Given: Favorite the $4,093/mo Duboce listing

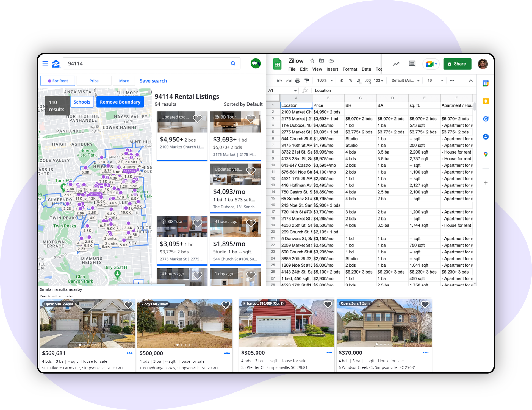Looking at the screenshot, I should (251, 171).
